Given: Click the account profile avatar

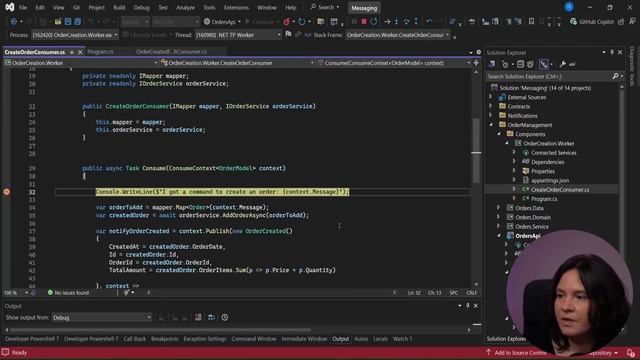Looking at the screenshot, I should pos(569,7).
